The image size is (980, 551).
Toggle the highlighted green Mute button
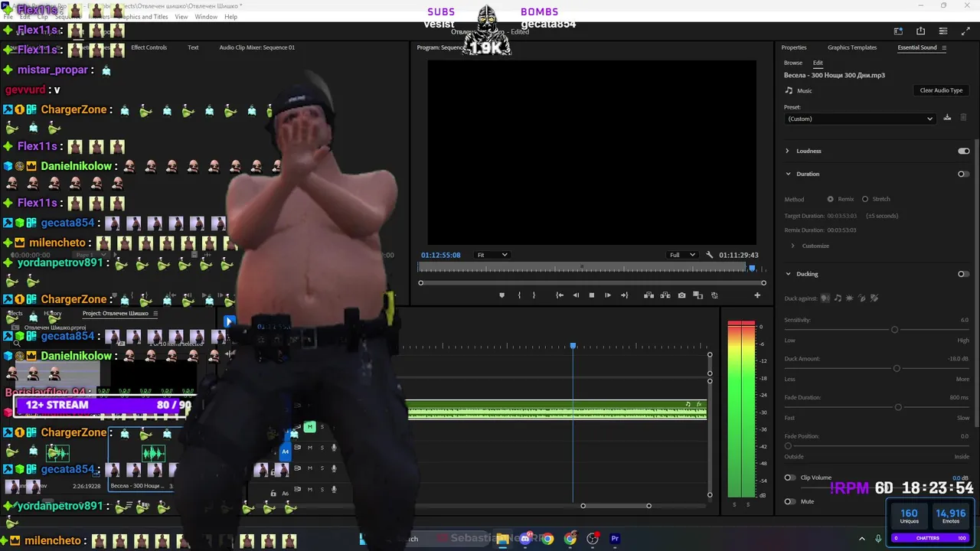309,426
